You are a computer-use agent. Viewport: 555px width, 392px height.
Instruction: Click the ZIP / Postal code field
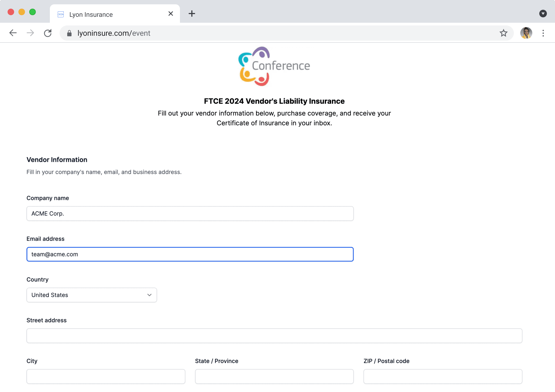coord(443,376)
